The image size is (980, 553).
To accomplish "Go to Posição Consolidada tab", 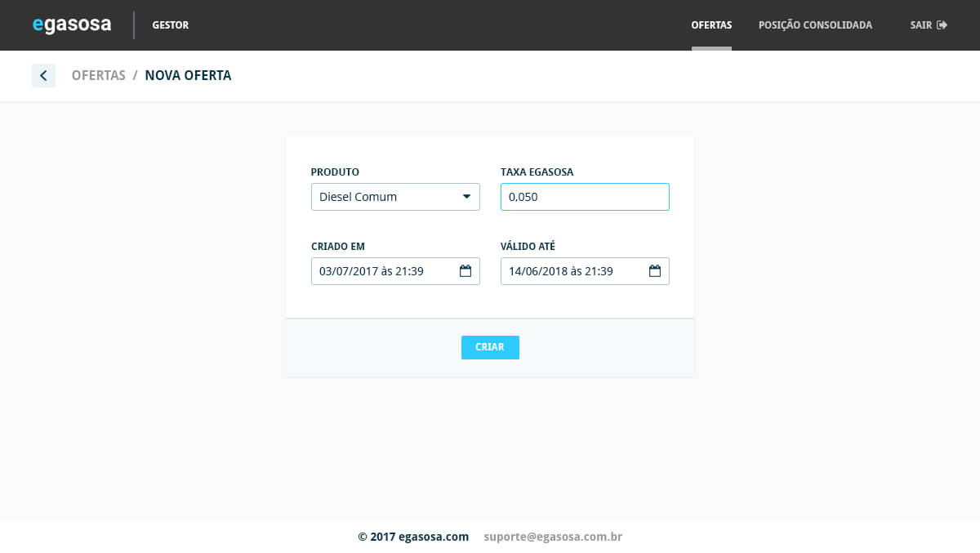I will coord(815,25).
